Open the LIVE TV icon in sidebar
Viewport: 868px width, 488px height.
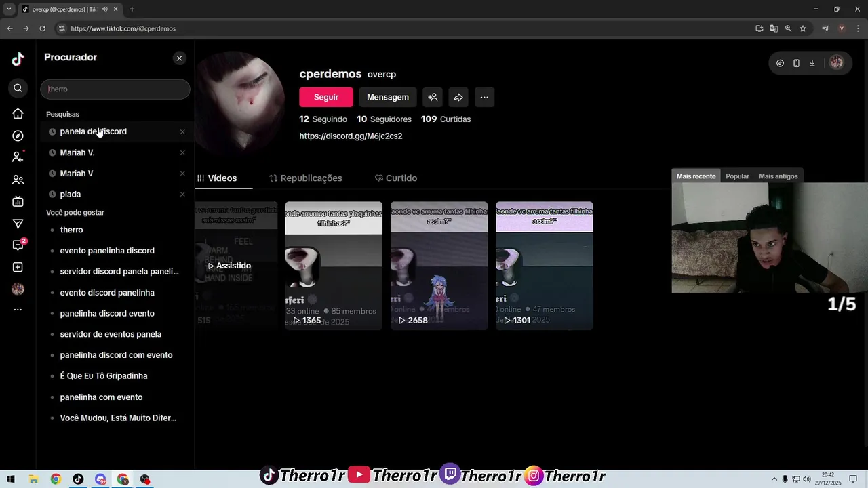[18, 201]
